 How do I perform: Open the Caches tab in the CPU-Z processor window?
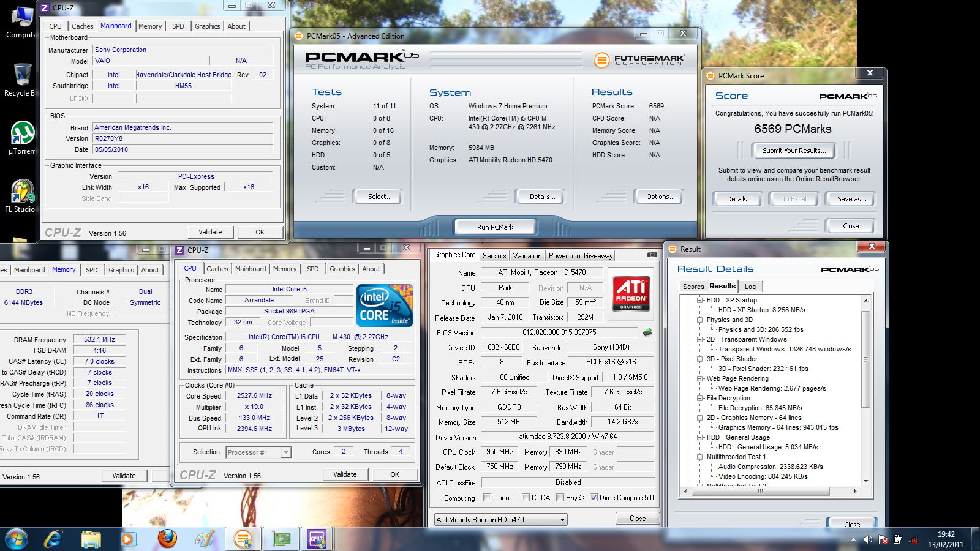tap(217, 269)
